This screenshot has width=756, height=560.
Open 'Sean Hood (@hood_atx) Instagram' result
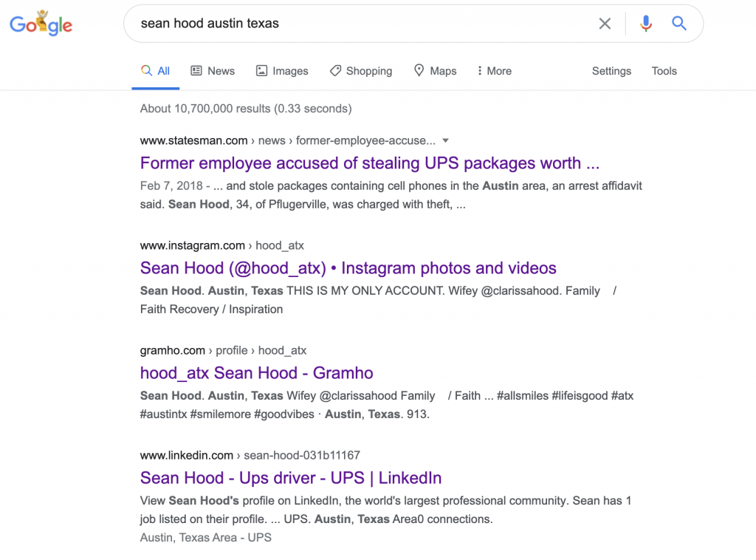348,267
